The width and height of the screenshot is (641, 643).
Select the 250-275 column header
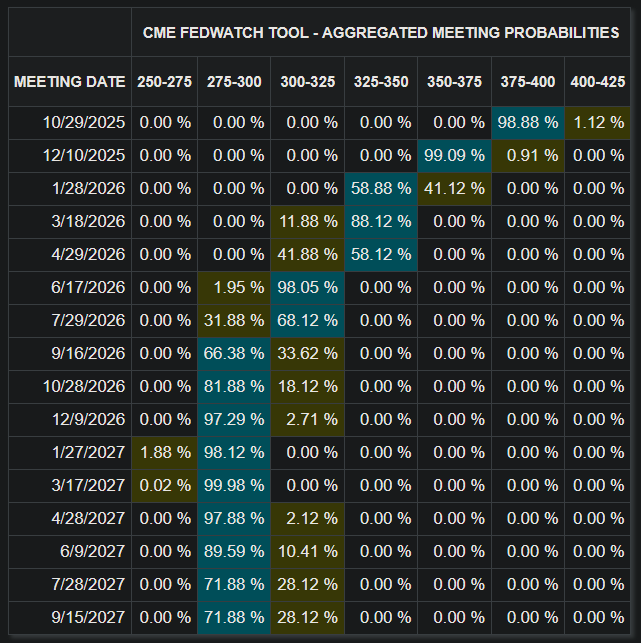[164, 82]
